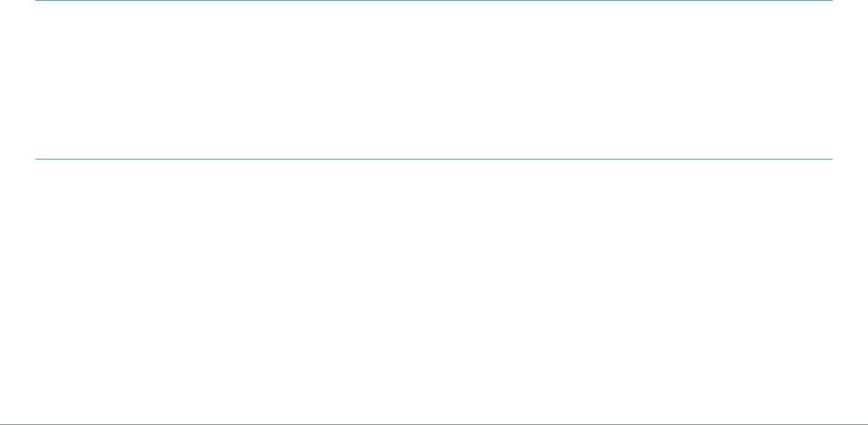Image resolution: width=868 pixels, height=425 pixels.
Task: Select the left end of lower blue line
Action: coord(37,160)
